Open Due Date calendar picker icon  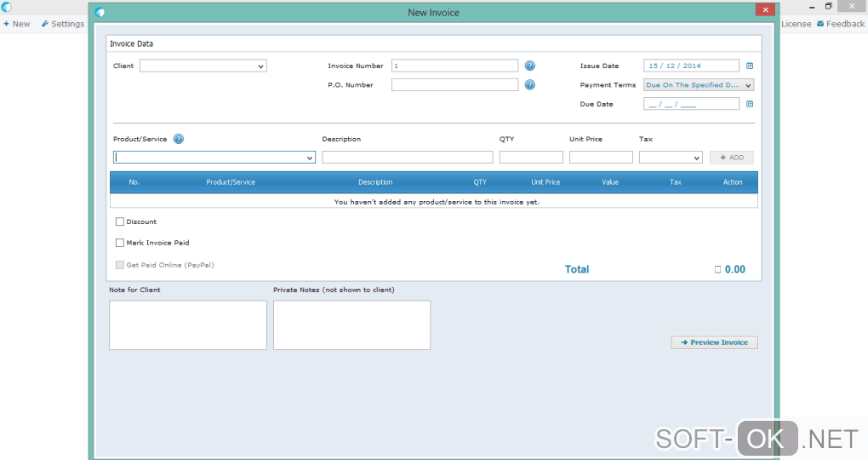coord(750,104)
